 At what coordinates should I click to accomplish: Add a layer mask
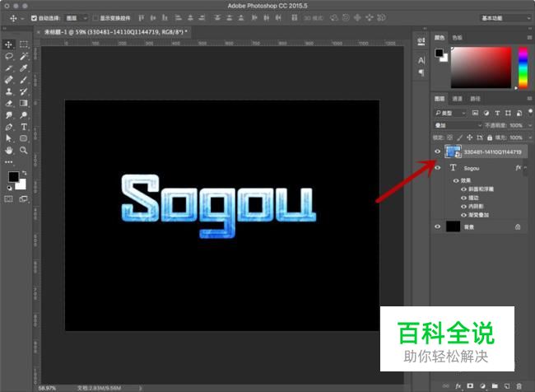coord(470,386)
